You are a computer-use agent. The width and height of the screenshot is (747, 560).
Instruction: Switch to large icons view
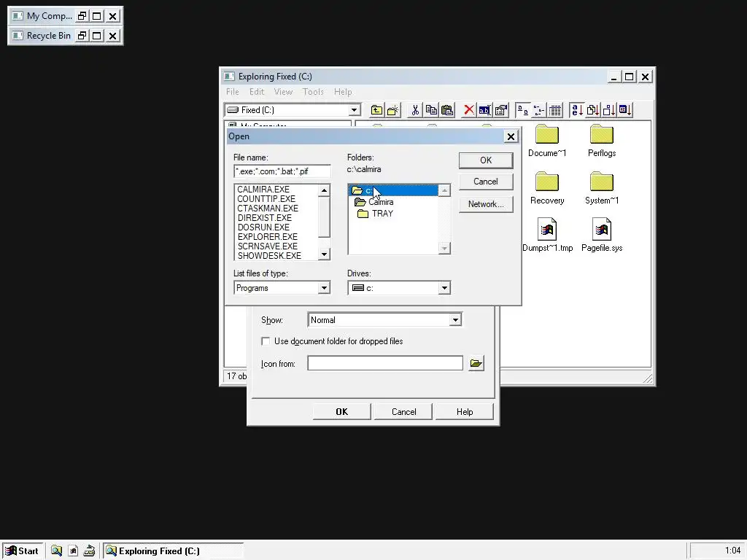pos(522,111)
